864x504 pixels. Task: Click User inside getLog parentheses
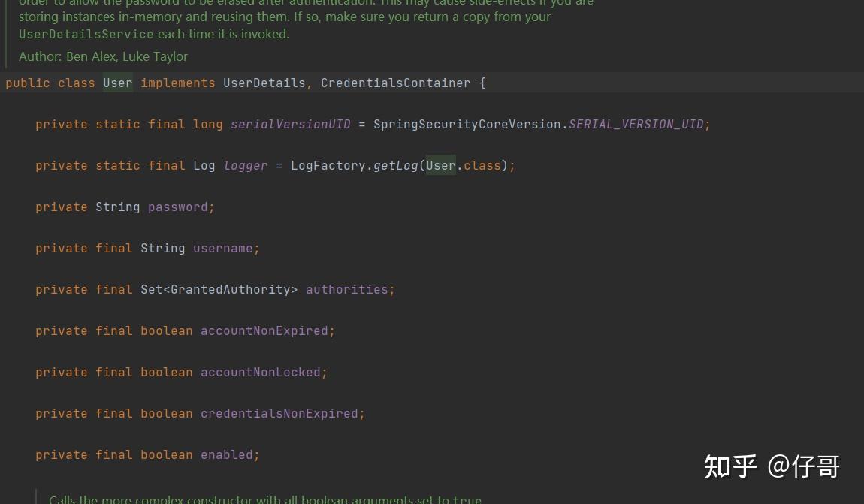pyautogui.click(x=441, y=165)
